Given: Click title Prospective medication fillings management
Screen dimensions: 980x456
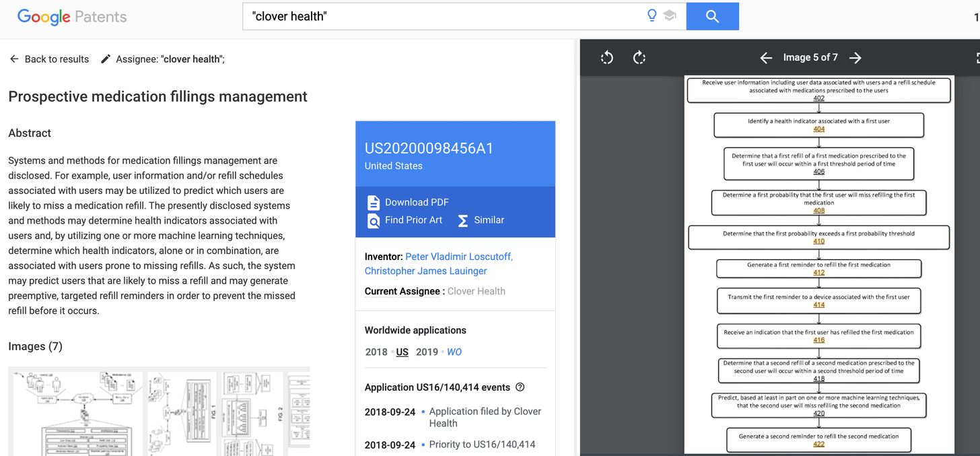Looking at the screenshot, I should (x=158, y=96).
